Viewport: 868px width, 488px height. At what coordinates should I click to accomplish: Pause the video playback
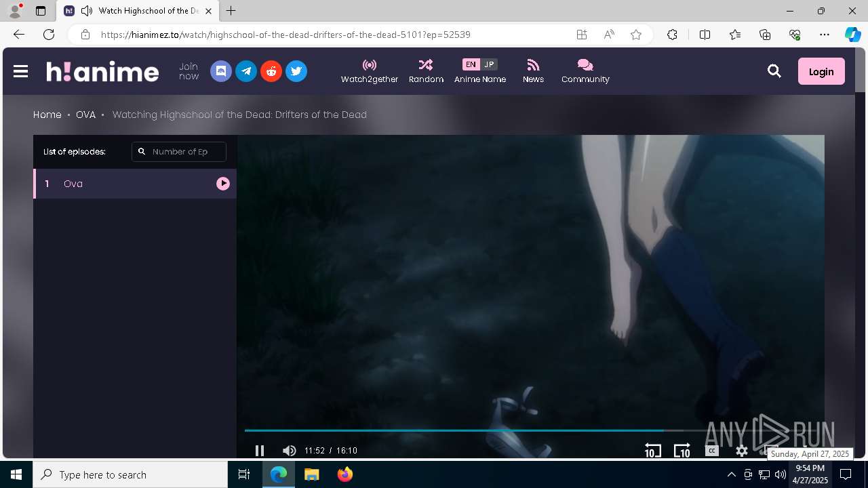pyautogui.click(x=259, y=451)
